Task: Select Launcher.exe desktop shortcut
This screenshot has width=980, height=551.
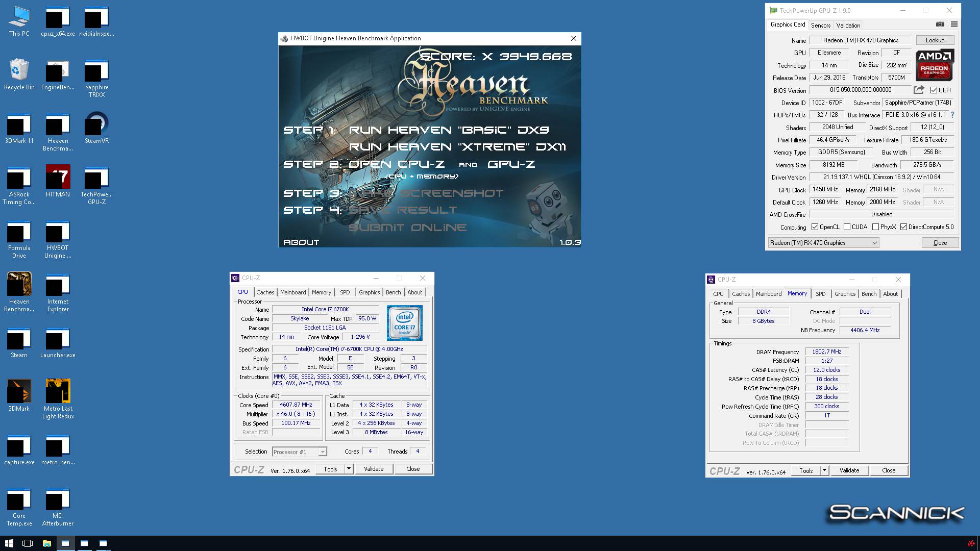Action: [58, 343]
